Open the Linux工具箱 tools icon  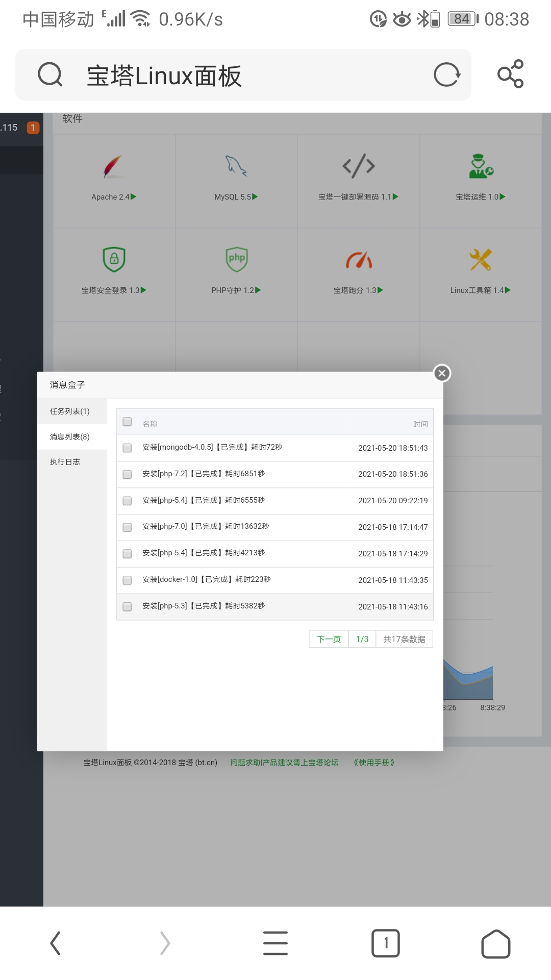coord(481,259)
